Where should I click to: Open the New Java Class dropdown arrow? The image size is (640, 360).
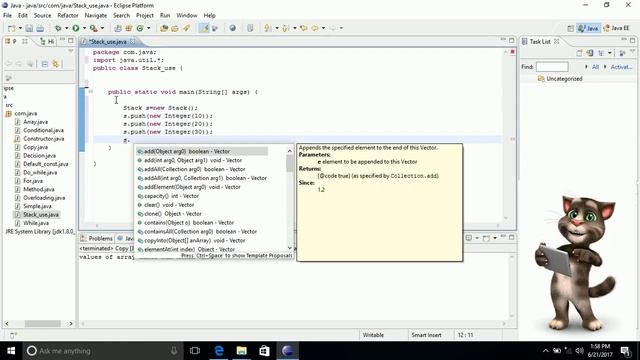(x=149, y=28)
